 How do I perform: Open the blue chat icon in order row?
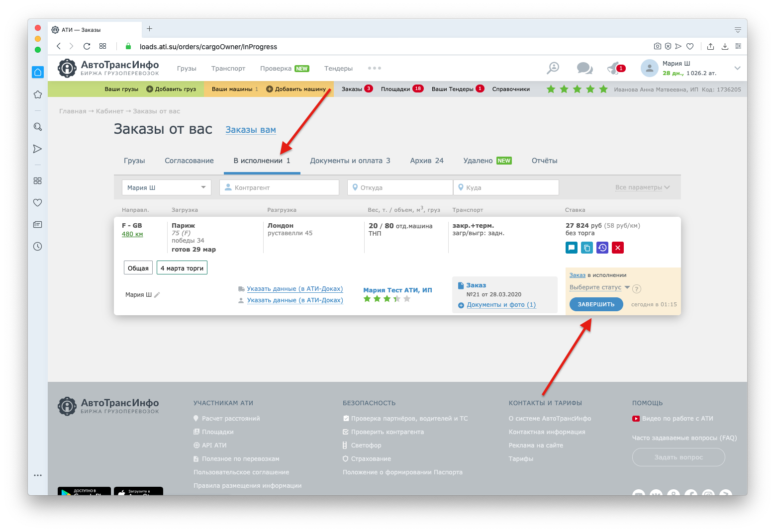(572, 248)
